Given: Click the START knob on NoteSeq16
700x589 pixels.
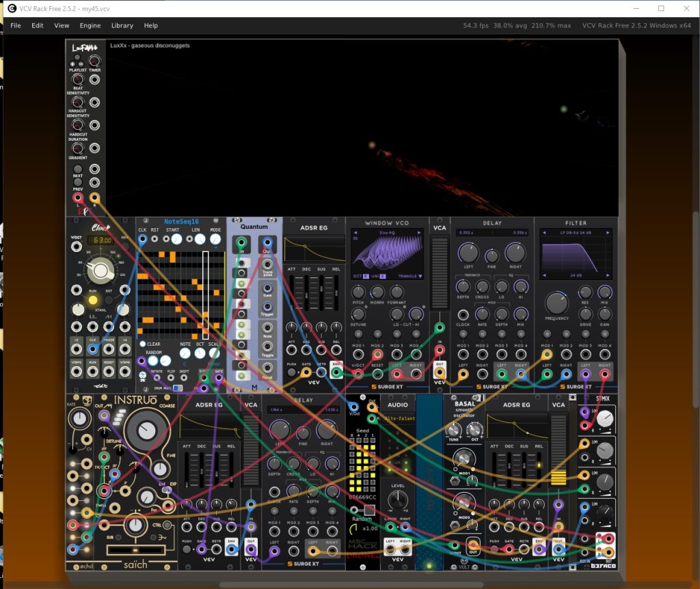Looking at the screenshot, I should 177,239.
